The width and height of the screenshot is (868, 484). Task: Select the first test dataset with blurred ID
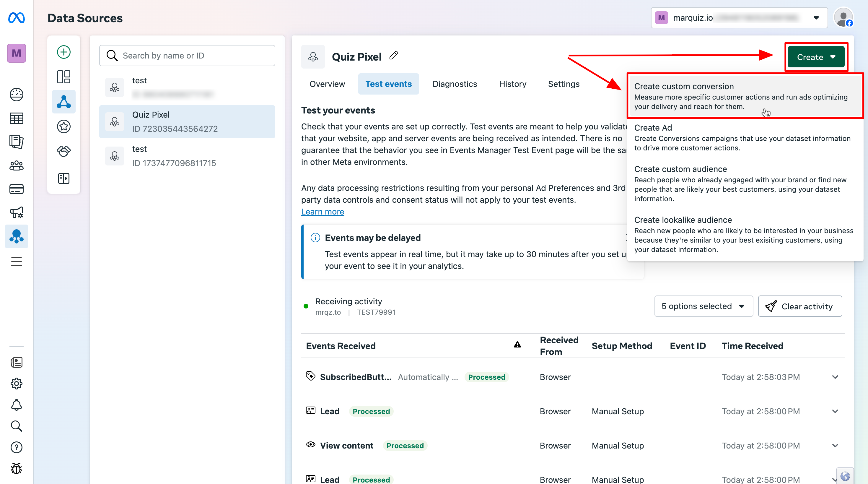pyautogui.click(x=187, y=87)
